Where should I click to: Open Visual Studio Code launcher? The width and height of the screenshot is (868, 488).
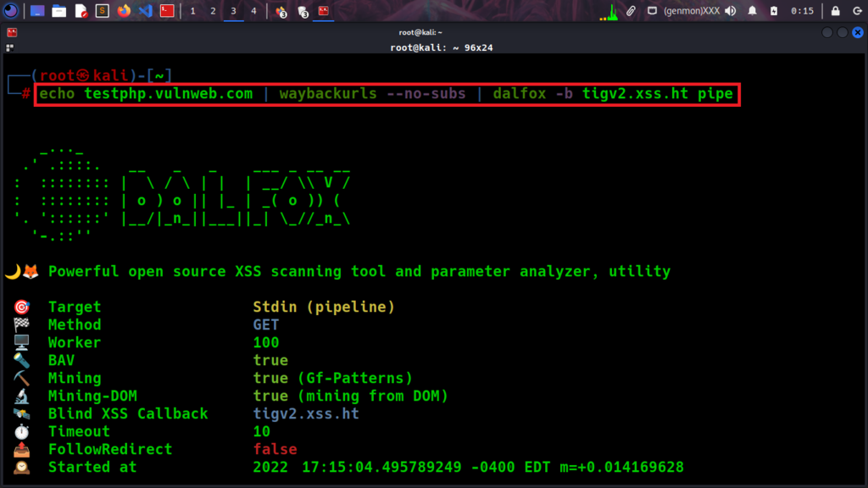coord(145,11)
